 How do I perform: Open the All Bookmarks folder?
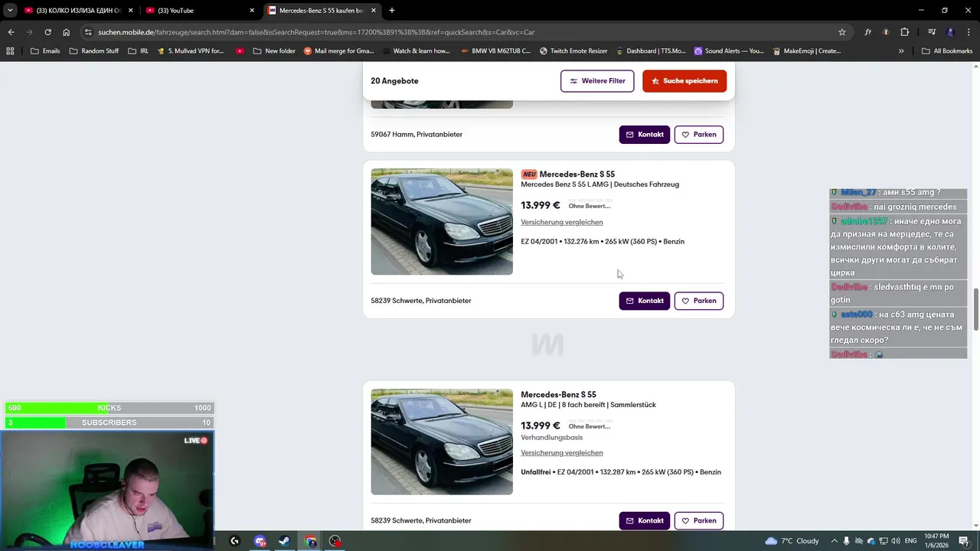pyautogui.click(x=947, y=51)
